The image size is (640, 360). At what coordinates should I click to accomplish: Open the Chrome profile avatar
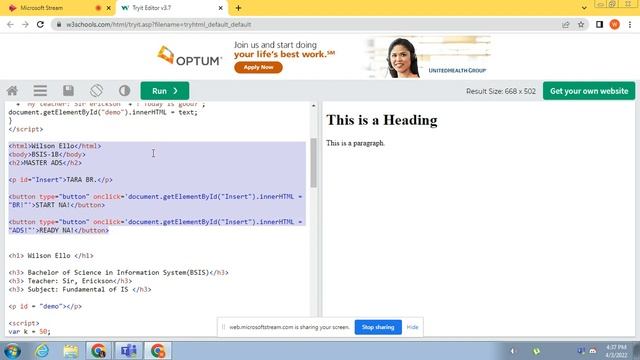615,24
